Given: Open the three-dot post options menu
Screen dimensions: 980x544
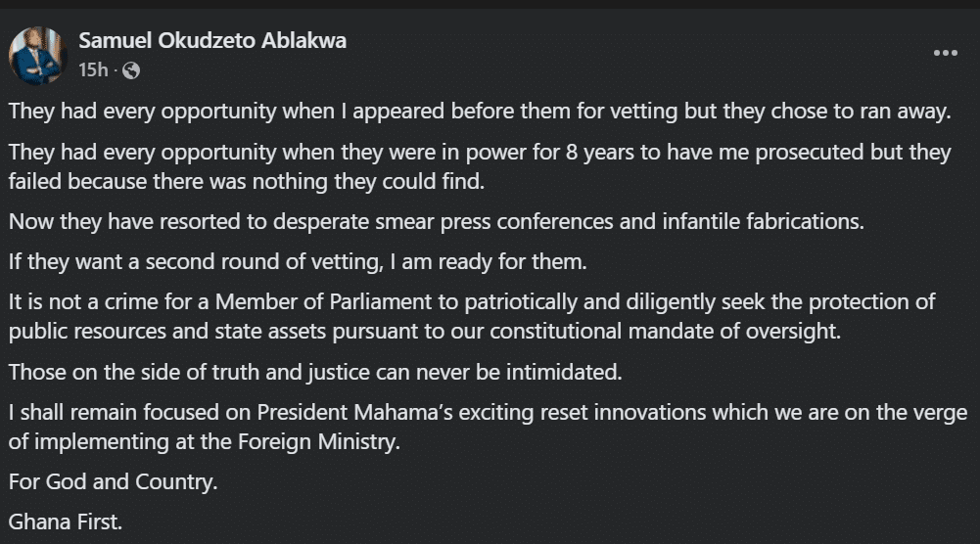Looking at the screenshot, I should pos(945,53).
